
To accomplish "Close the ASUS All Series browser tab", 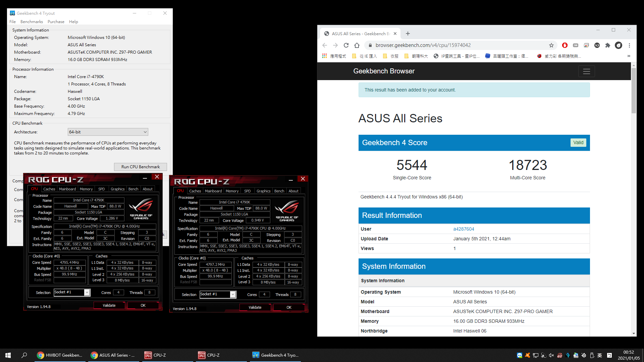I will 395,34.
